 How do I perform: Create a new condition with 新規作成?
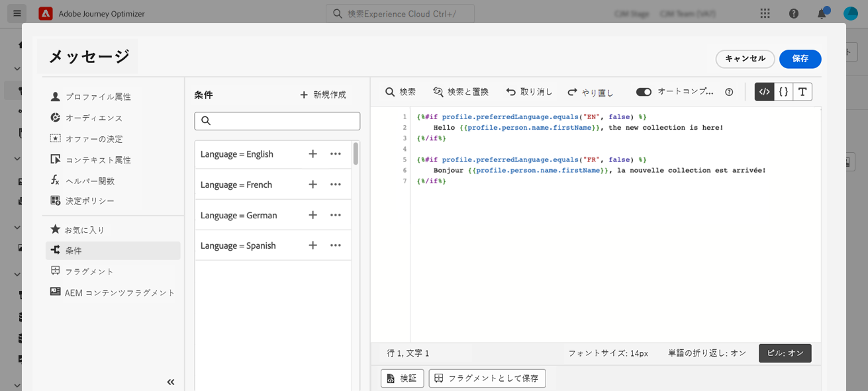pyautogui.click(x=323, y=95)
